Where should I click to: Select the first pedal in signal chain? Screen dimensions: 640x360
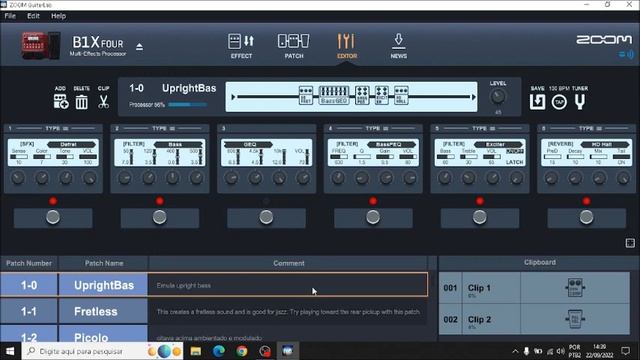306,96
